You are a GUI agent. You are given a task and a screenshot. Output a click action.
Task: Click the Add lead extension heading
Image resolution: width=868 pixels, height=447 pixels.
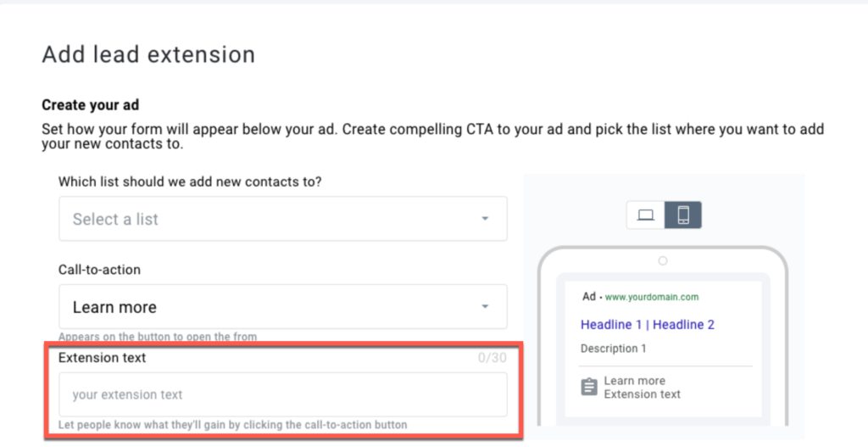click(x=148, y=54)
